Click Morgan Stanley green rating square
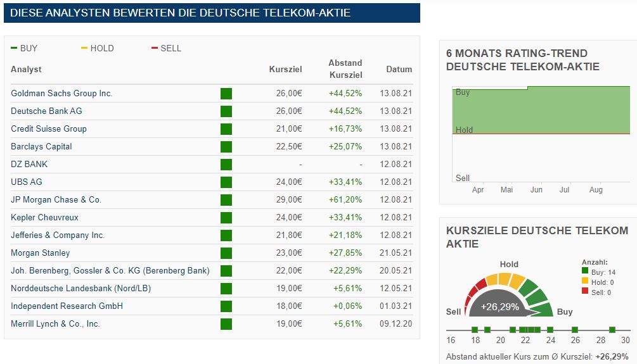 (226, 253)
